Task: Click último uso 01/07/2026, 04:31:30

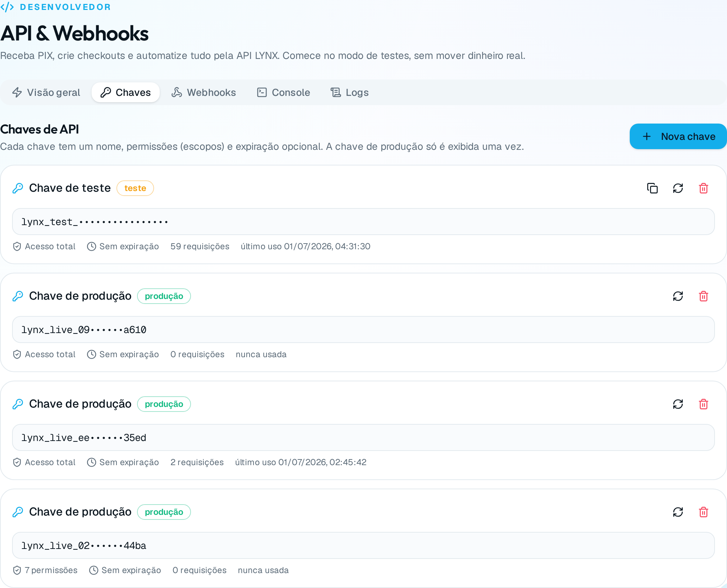Action: point(306,246)
